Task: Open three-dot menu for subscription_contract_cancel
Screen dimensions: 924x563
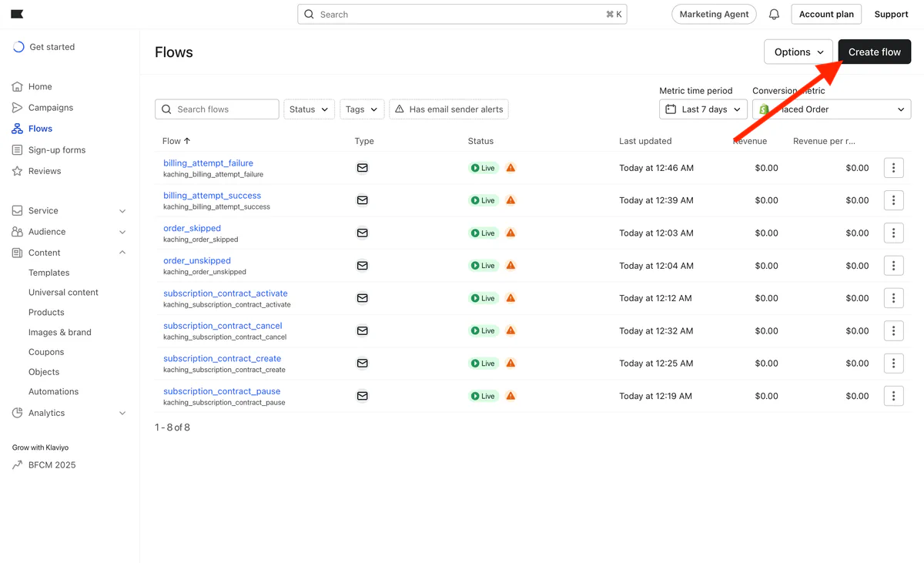Action: point(893,330)
